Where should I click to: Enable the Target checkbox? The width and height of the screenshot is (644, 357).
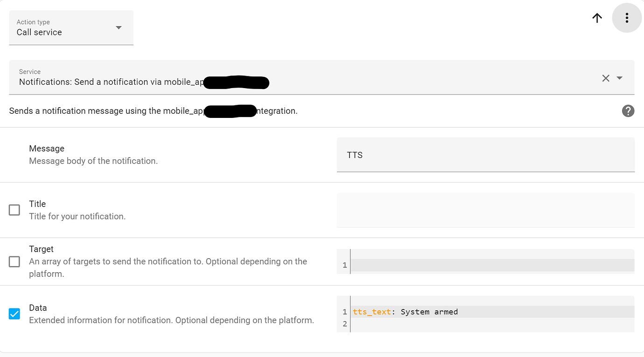click(x=14, y=261)
